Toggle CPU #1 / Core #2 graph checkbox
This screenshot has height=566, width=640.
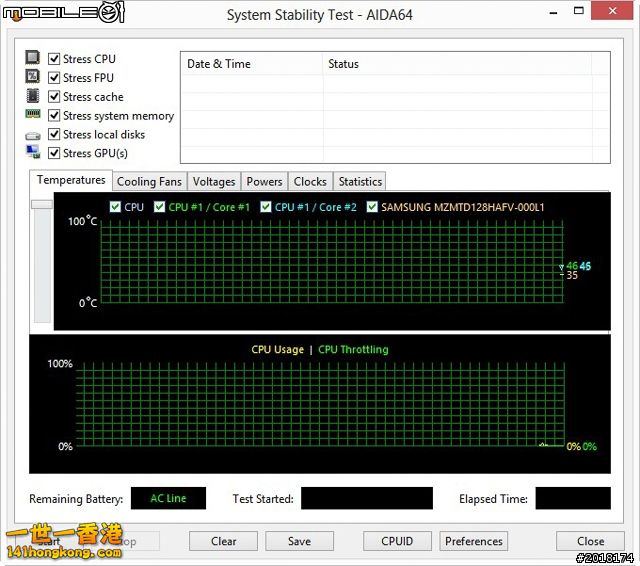pos(266,207)
